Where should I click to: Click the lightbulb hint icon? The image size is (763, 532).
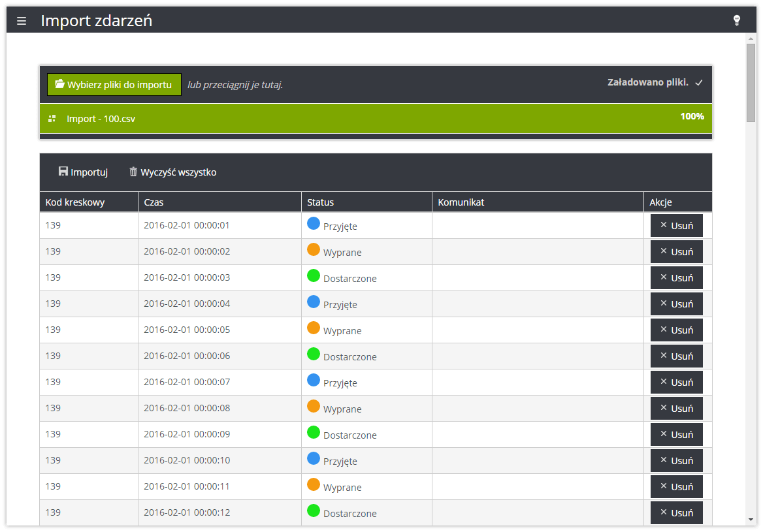click(x=736, y=20)
